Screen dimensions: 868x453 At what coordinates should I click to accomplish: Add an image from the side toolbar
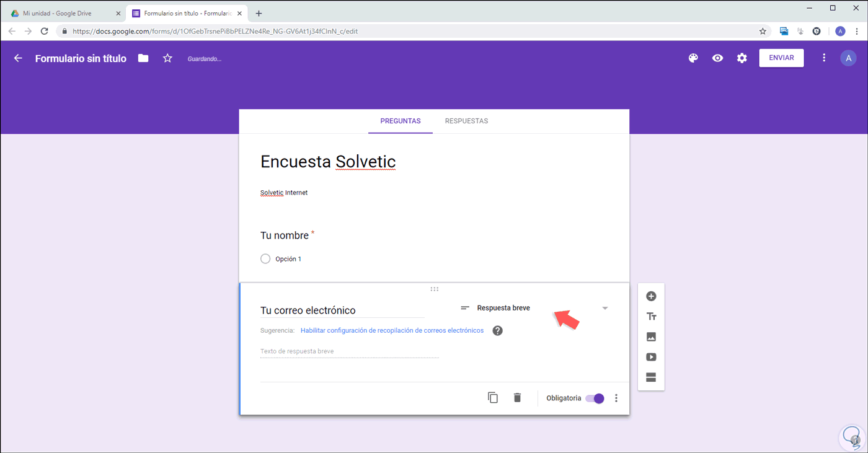click(x=651, y=337)
